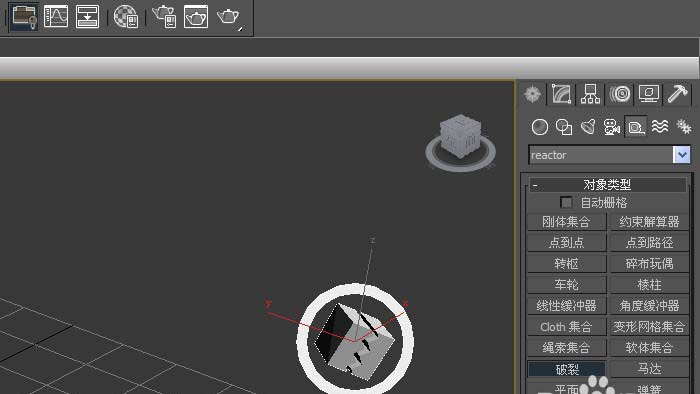This screenshot has width=700, height=394.
Task: Click the 刚体集合 button
Action: click(567, 222)
